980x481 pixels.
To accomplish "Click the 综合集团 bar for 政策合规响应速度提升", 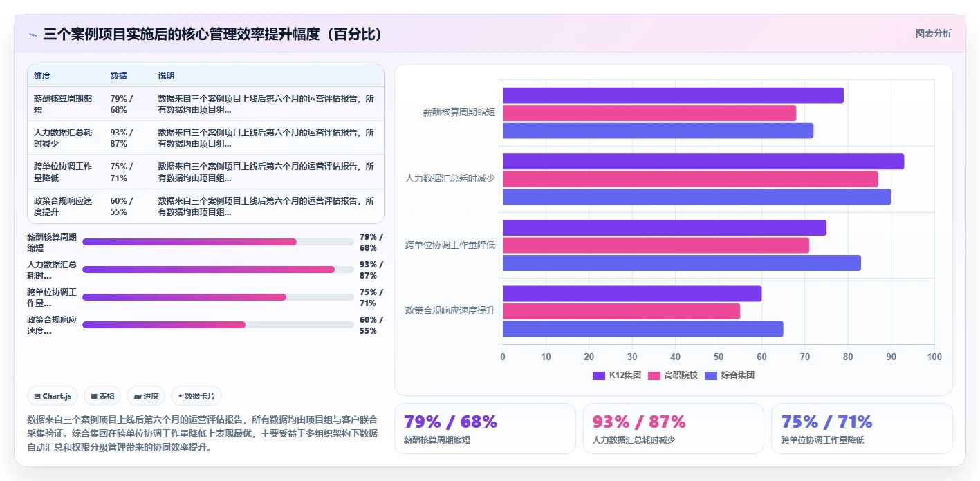I will [643, 329].
